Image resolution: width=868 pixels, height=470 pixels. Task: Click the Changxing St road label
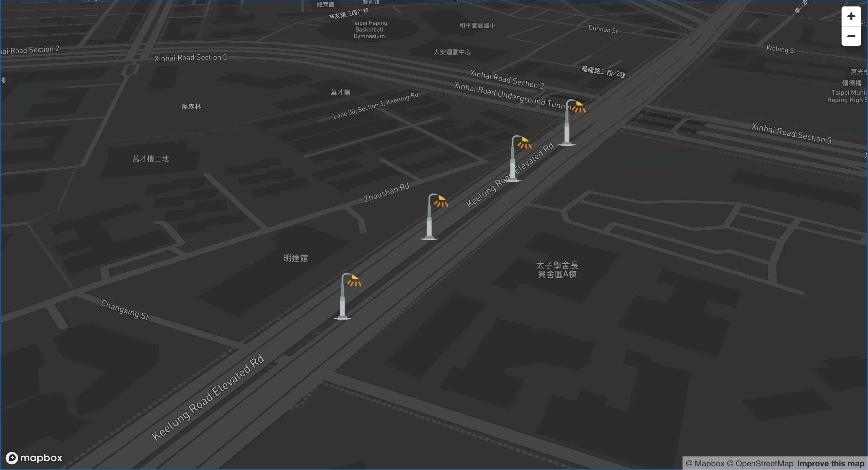(125, 310)
